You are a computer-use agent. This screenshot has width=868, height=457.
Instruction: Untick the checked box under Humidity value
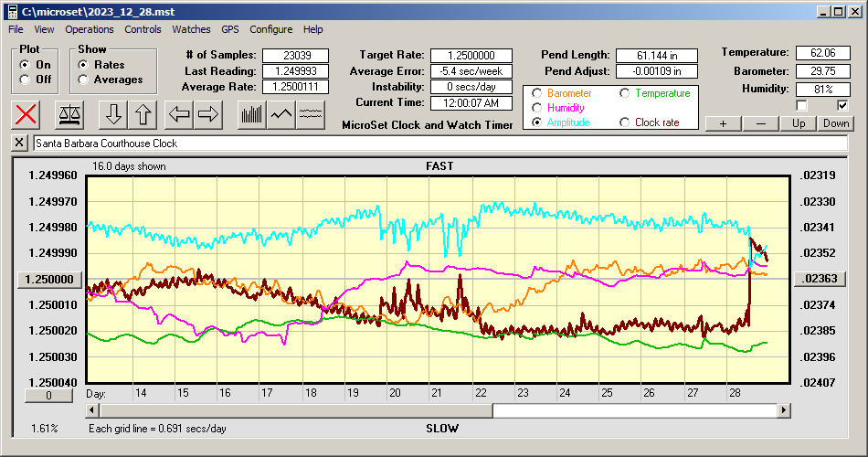842,105
